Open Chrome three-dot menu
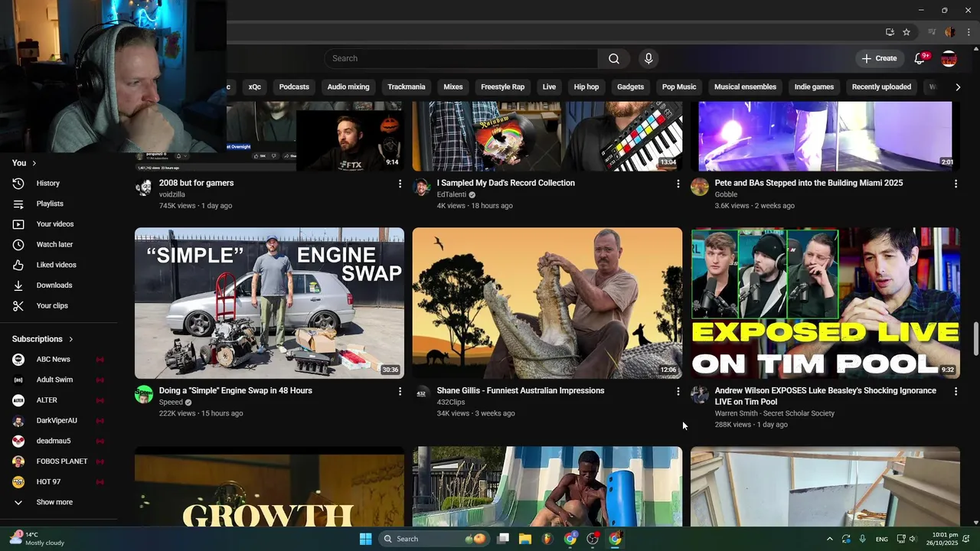 [969, 32]
